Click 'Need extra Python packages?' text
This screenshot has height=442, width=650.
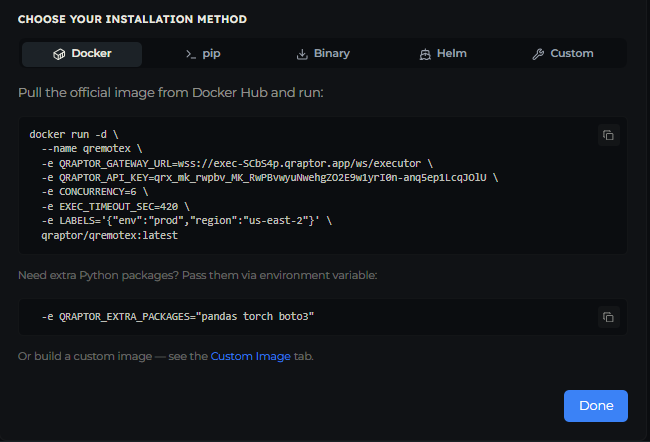[x=198, y=275]
